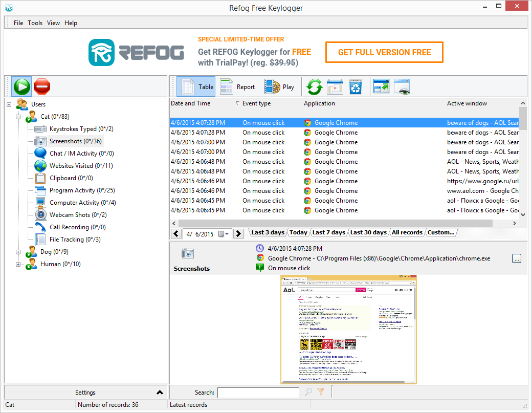The image size is (532, 413).
Task: Select the Websites Visited globe icon
Action: 40,166
